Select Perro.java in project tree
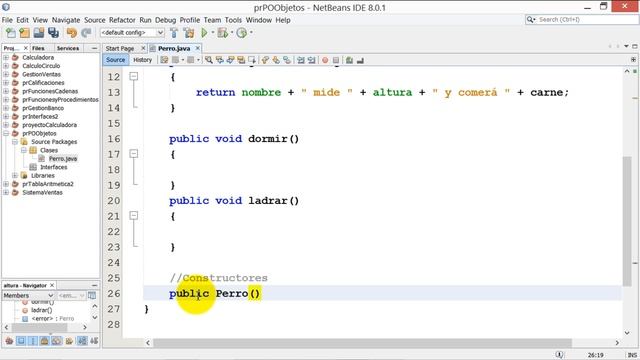Screen dimensions: 640x360 pos(63,159)
